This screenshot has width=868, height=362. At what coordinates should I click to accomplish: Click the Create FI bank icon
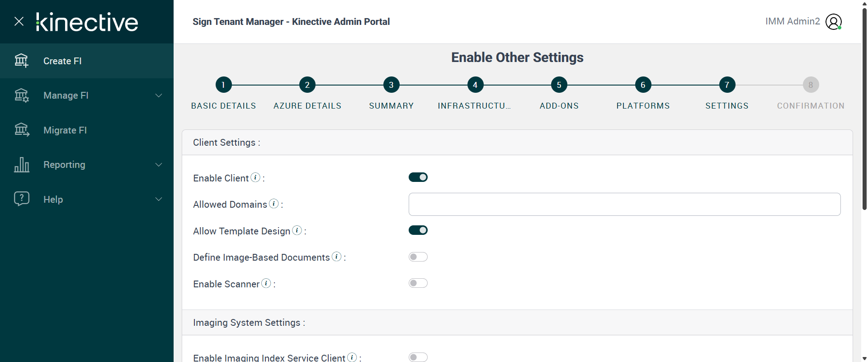pyautogui.click(x=21, y=60)
